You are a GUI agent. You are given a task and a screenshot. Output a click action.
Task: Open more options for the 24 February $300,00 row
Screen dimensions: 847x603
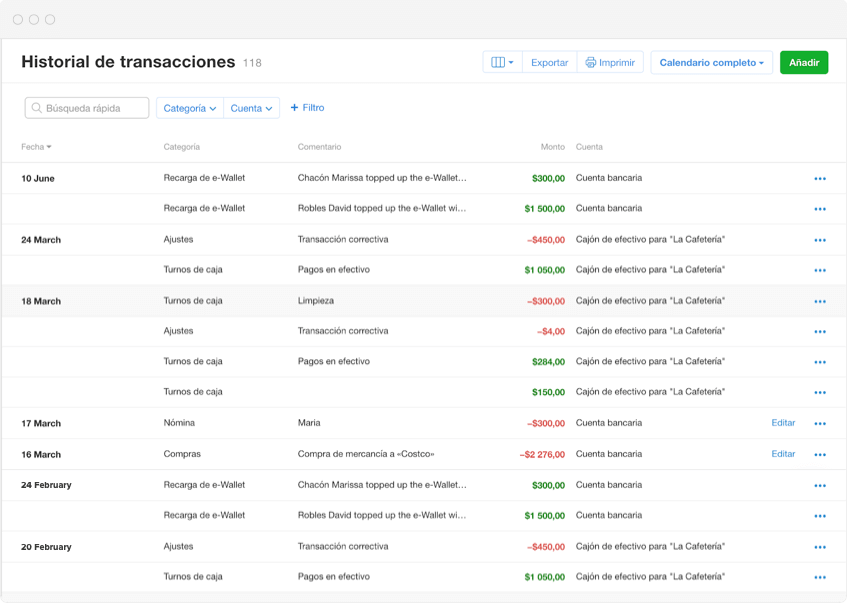pos(820,486)
